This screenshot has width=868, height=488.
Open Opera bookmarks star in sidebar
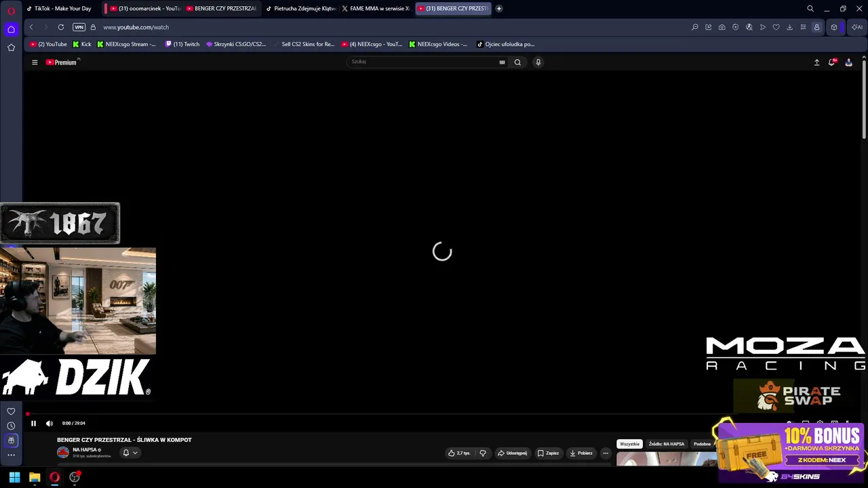click(x=11, y=47)
